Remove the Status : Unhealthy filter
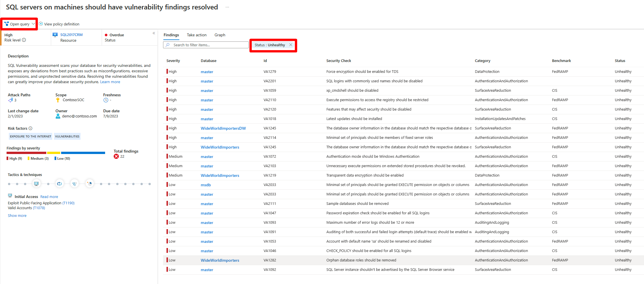 [291, 45]
